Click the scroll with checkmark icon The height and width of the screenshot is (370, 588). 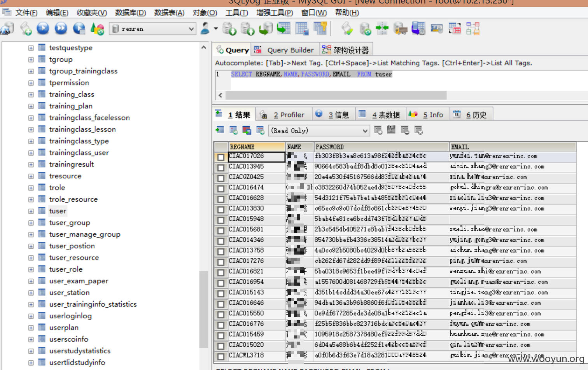pyautogui.click(x=347, y=29)
